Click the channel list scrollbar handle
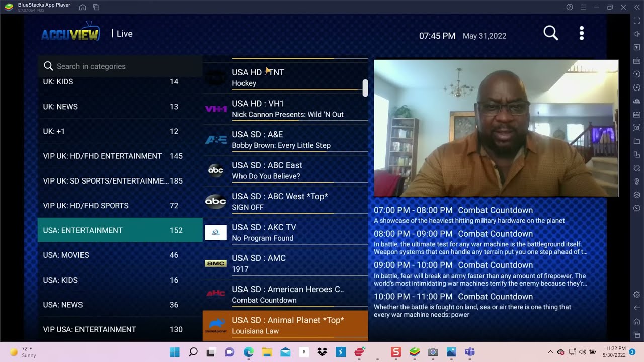 click(365, 87)
